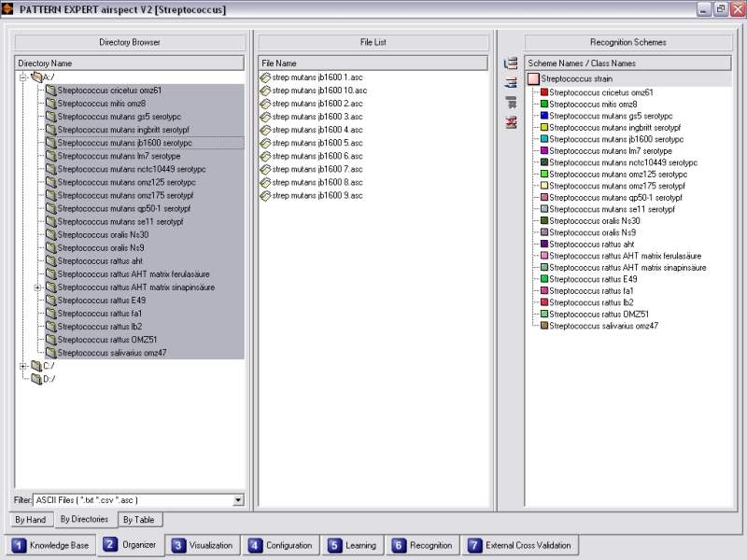Click the red bottom icon in scheme toolbar
This screenshot has height=560, width=747.
point(511,122)
